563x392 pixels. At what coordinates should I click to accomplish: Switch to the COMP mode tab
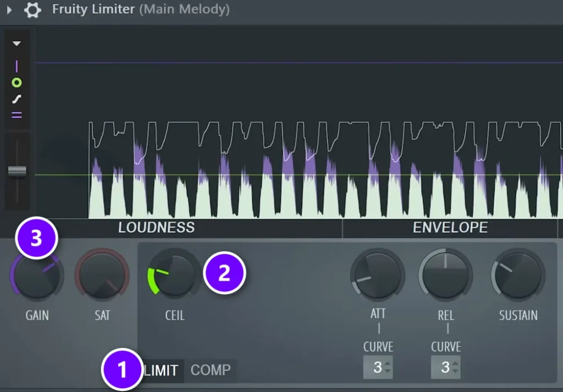click(x=211, y=370)
